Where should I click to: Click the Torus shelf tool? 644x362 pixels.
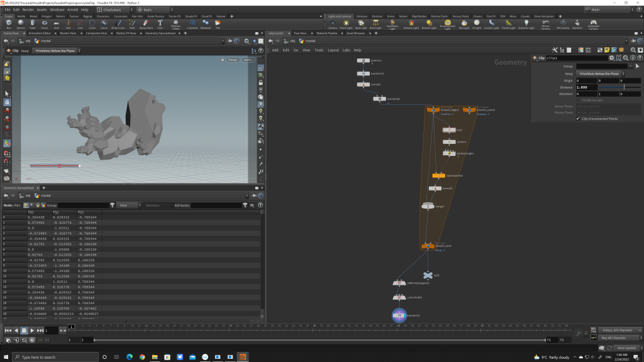(x=45, y=24)
